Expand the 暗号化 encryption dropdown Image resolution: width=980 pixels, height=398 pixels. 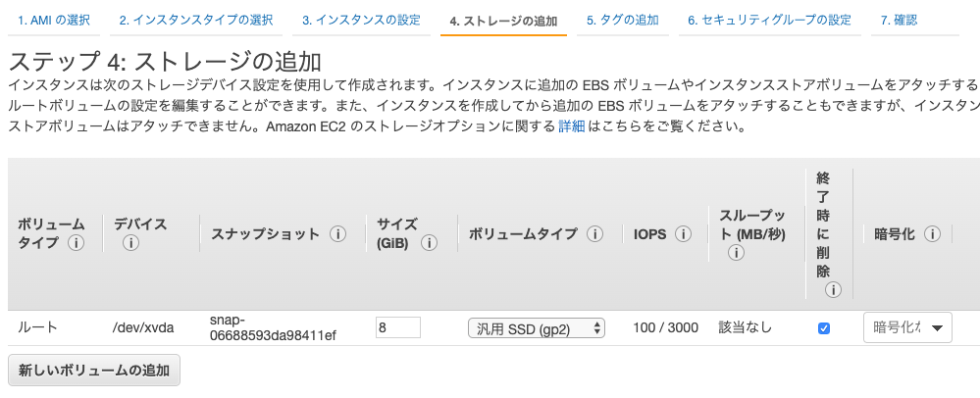[907, 327]
